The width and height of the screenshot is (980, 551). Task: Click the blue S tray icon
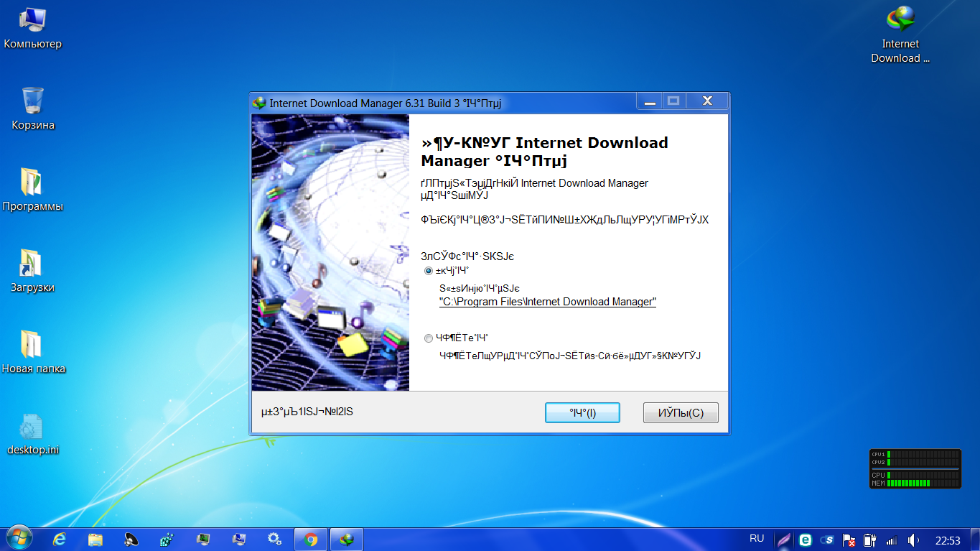[x=827, y=540]
